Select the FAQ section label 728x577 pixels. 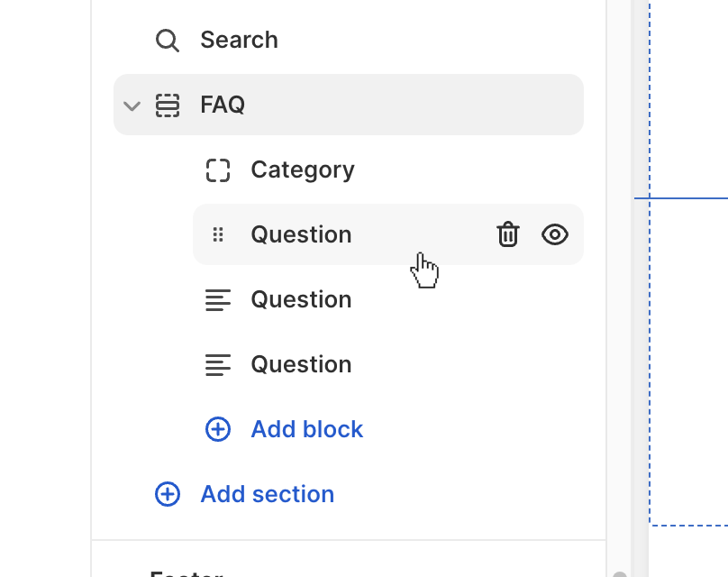pos(223,105)
